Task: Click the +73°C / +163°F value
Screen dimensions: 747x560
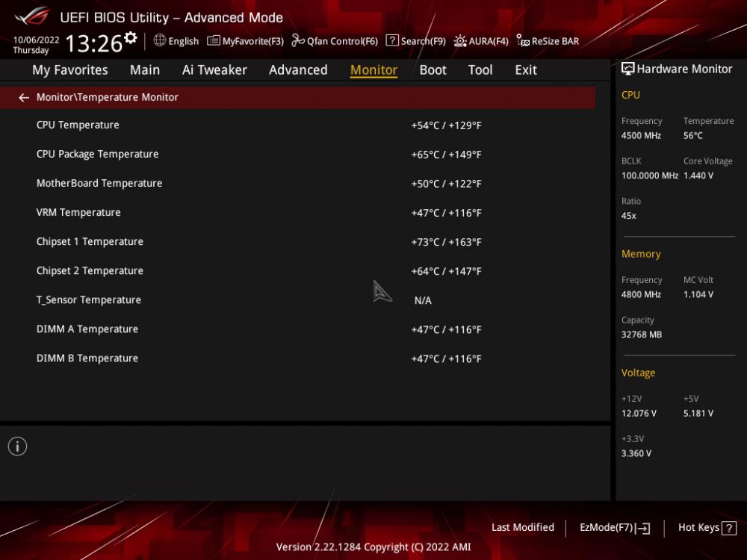Action: pyautogui.click(x=447, y=243)
